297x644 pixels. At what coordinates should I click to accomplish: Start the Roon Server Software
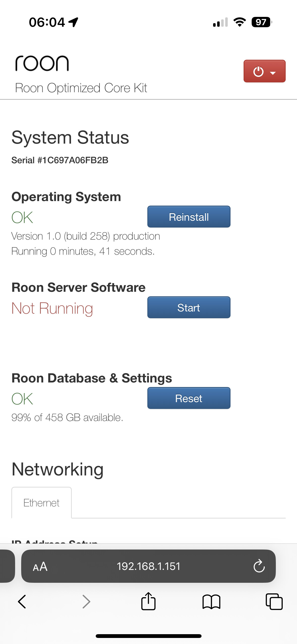tap(189, 308)
